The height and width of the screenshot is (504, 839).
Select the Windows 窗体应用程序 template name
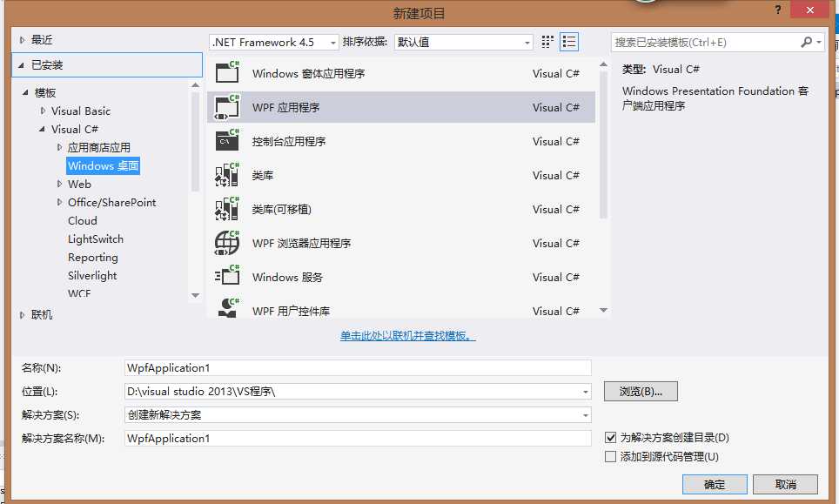[308, 73]
